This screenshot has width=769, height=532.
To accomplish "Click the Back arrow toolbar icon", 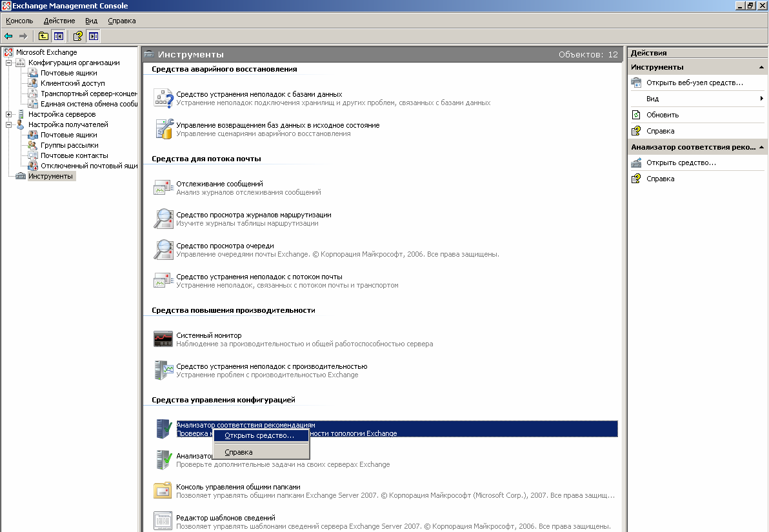I will (8, 36).
